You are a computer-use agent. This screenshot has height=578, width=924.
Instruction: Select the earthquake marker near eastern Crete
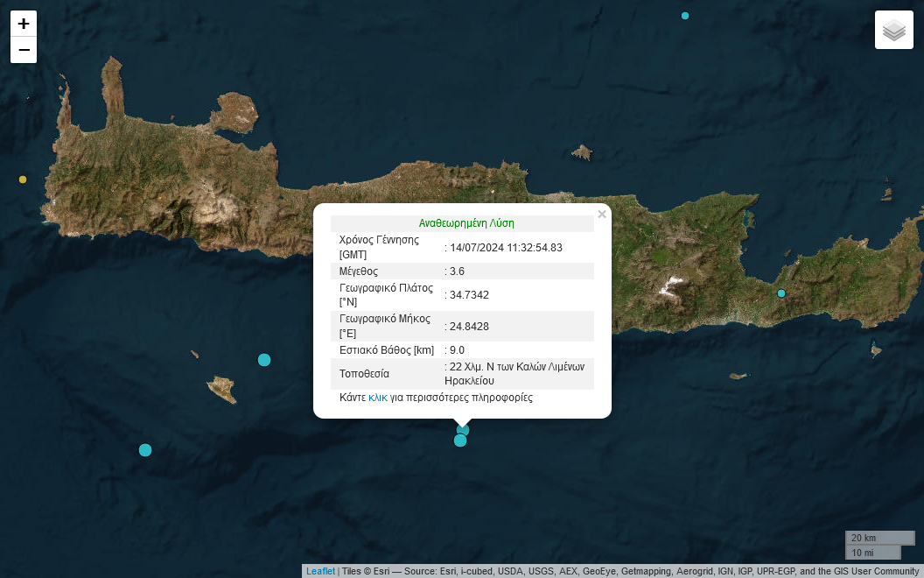pyautogui.click(x=781, y=293)
